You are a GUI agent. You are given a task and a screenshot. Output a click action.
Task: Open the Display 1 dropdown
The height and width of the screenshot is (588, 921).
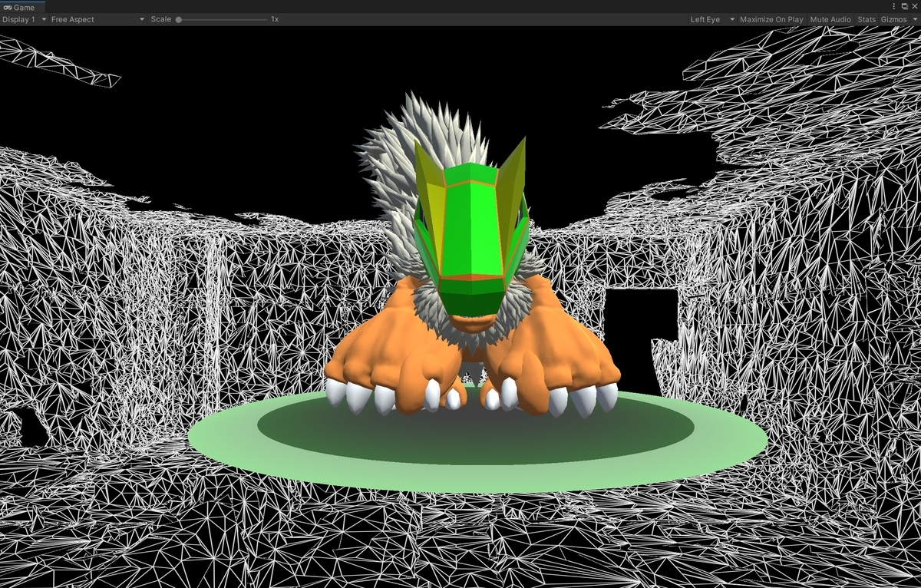coord(24,19)
